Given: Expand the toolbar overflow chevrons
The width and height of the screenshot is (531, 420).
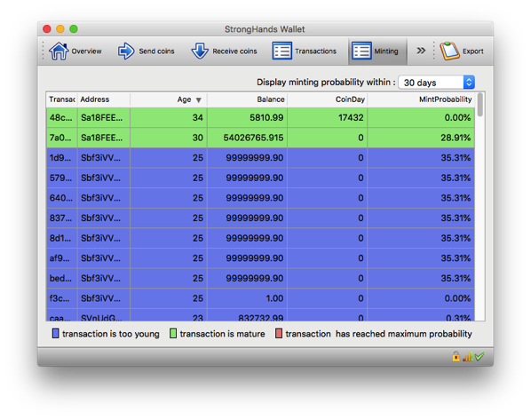Looking at the screenshot, I should point(421,51).
